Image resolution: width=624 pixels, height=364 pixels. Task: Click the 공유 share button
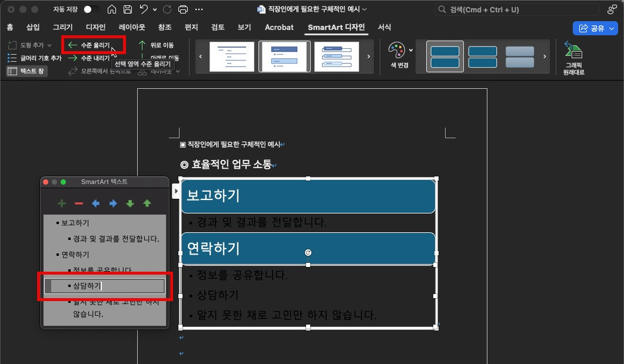(x=595, y=28)
